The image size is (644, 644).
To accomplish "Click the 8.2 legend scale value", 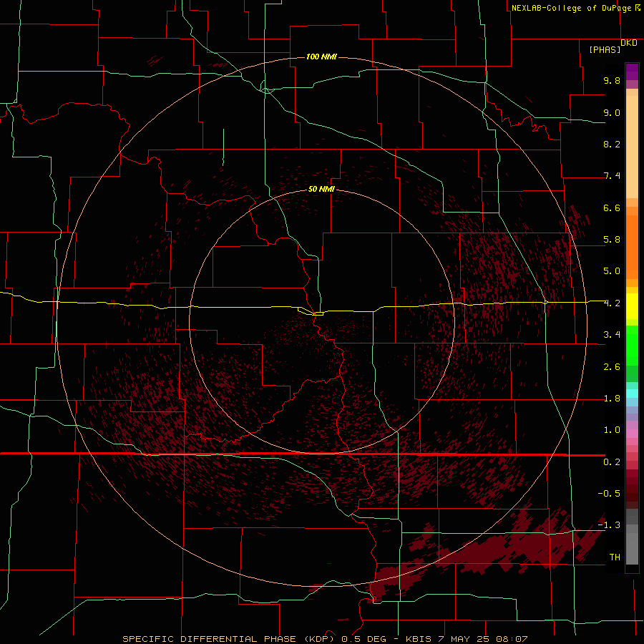I will 612,144.
